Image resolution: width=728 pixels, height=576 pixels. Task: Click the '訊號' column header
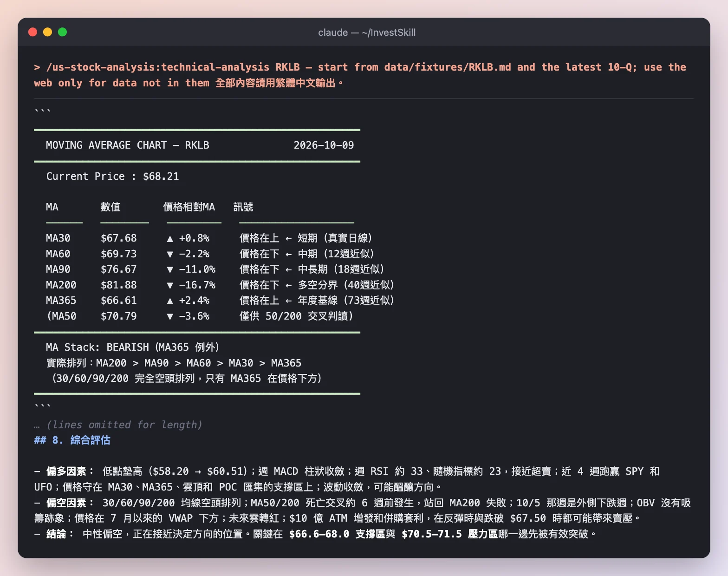pos(243,207)
